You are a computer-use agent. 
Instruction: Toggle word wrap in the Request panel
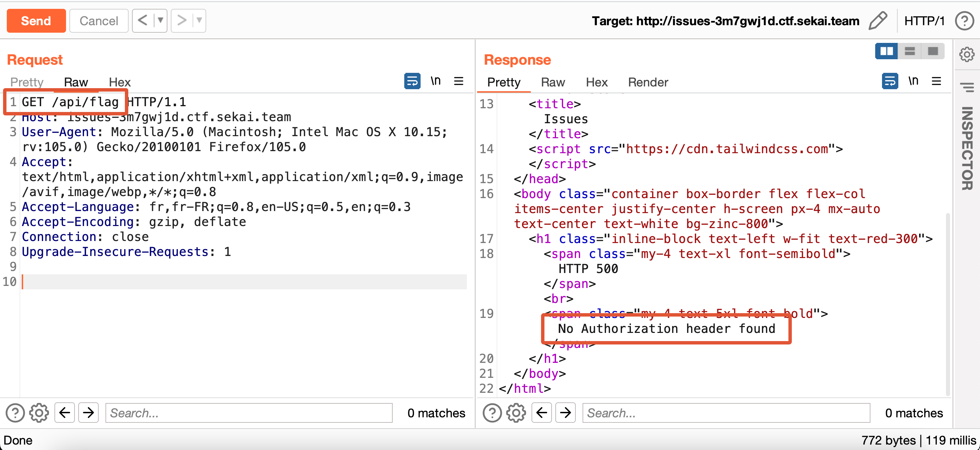pyautogui.click(x=412, y=81)
